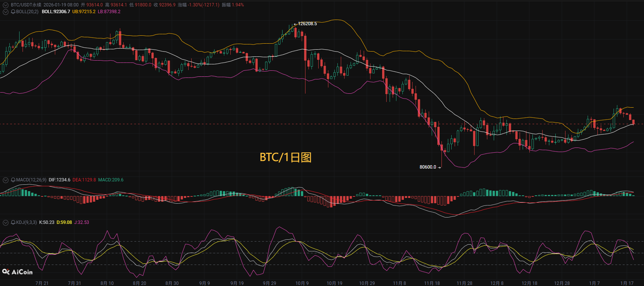The image size is (644, 286).
Task: Click the magenta J:32.53 value
Action: [x=82, y=222]
